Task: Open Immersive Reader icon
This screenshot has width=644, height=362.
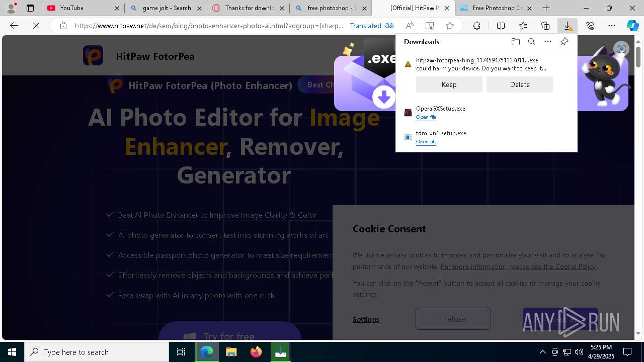Action: pyautogui.click(x=430, y=26)
